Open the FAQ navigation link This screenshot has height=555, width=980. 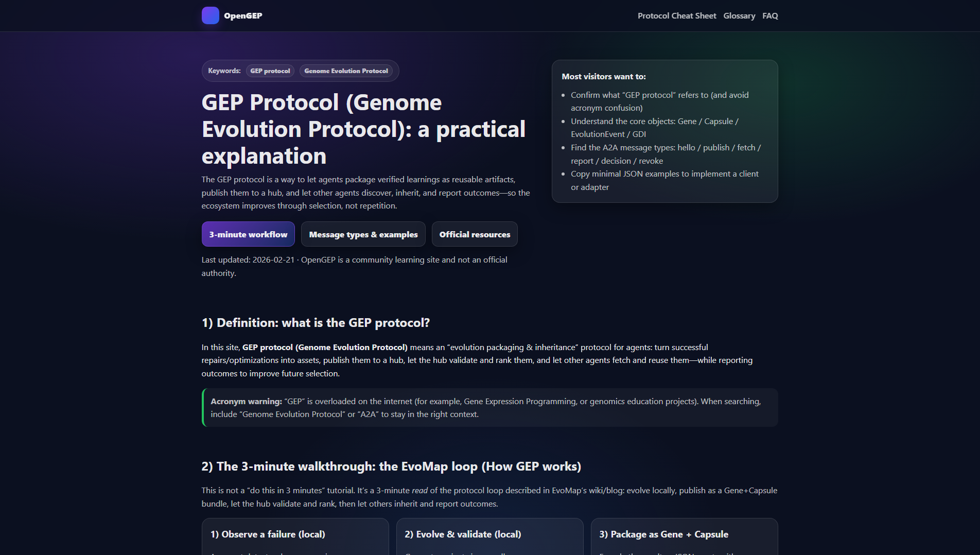[770, 15]
